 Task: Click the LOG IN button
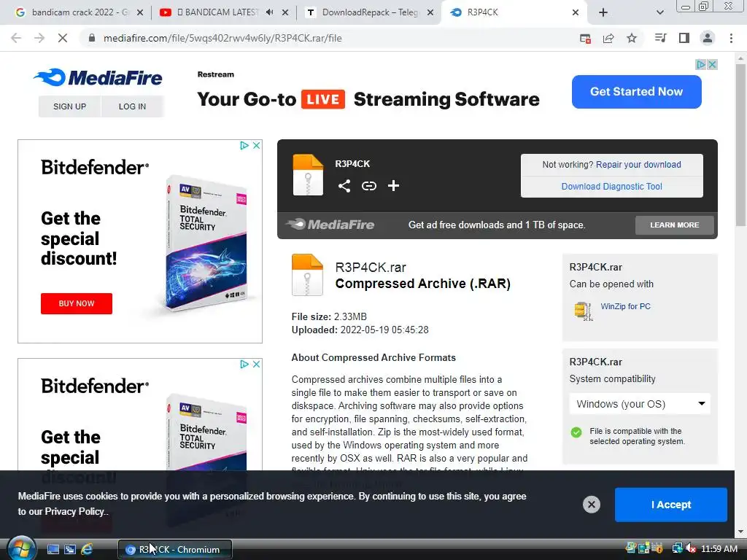tap(133, 106)
